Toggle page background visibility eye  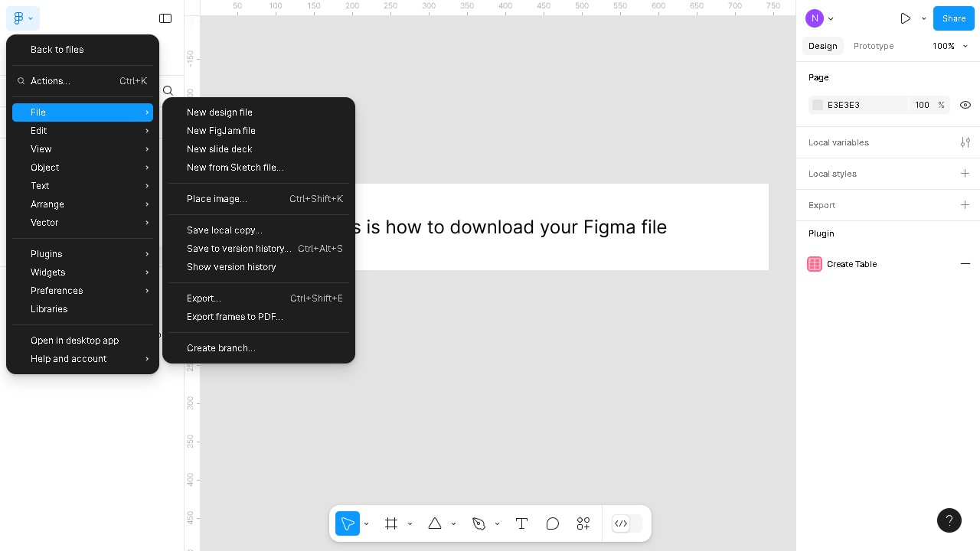coord(965,105)
